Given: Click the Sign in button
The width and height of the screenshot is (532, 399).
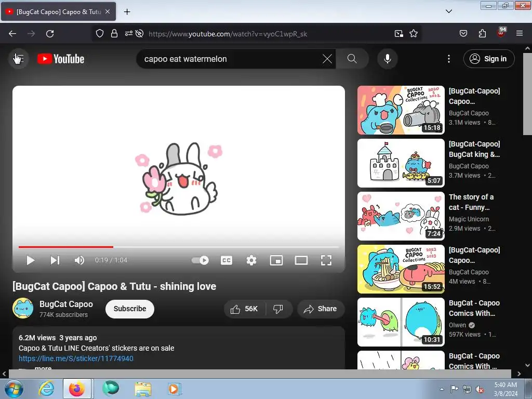Looking at the screenshot, I should (488, 59).
